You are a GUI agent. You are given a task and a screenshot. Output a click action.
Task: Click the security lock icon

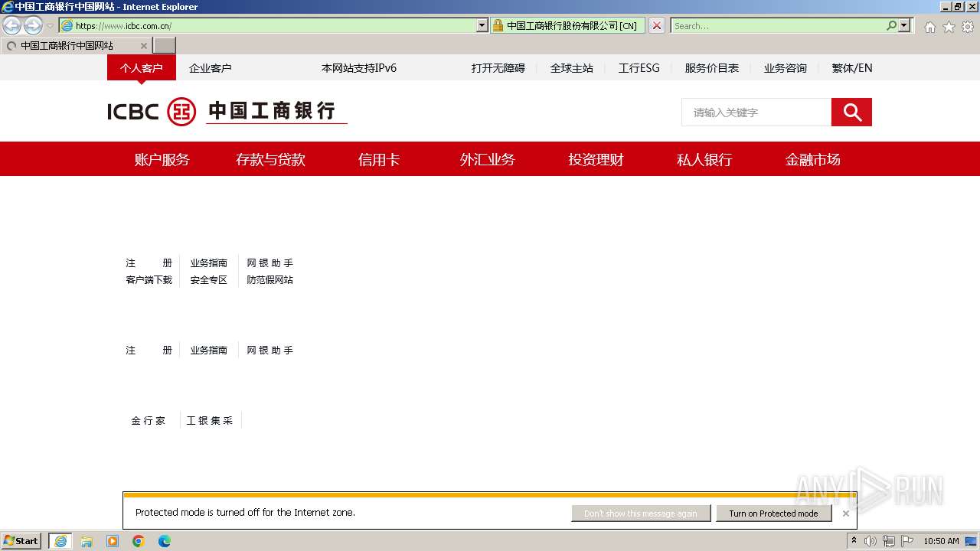498,25
